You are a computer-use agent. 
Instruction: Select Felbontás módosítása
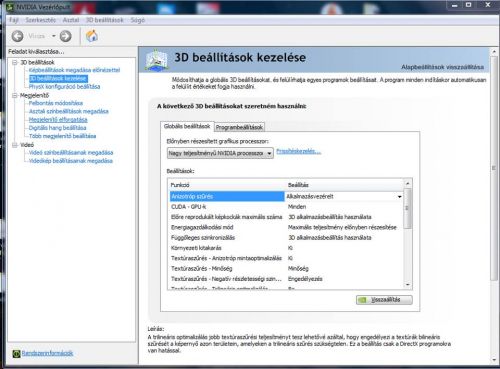click(x=56, y=103)
